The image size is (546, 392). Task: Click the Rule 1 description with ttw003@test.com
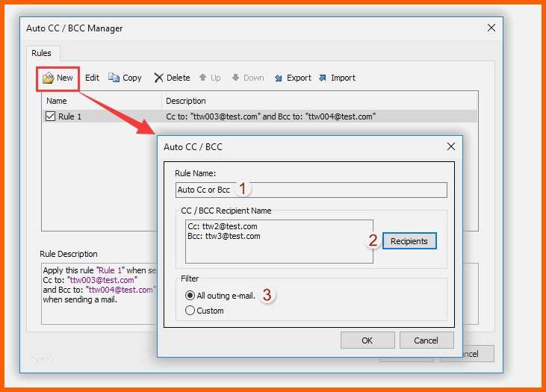click(x=270, y=116)
